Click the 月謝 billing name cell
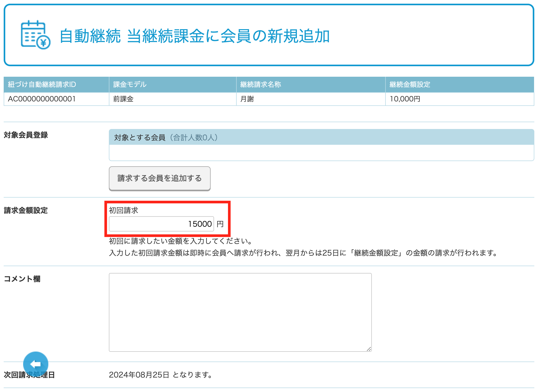Image resolution: width=538 pixels, height=392 pixels. pos(311,99)
